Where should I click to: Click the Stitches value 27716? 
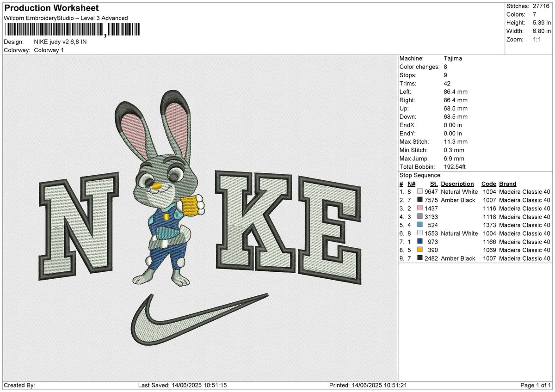point(542,6)
